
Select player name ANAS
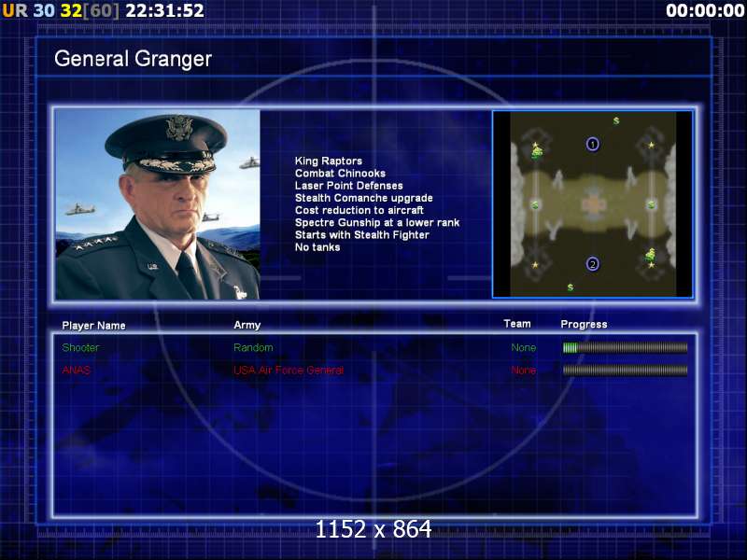pos(77,370)
